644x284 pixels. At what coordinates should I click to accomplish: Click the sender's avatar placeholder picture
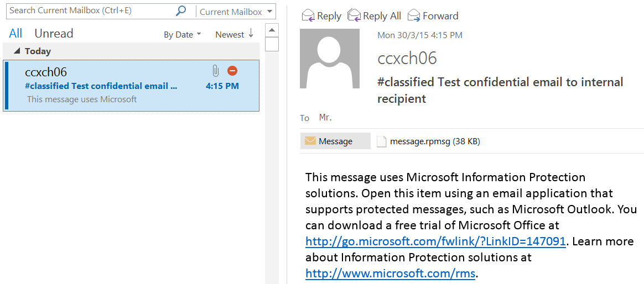coord(330,59)
